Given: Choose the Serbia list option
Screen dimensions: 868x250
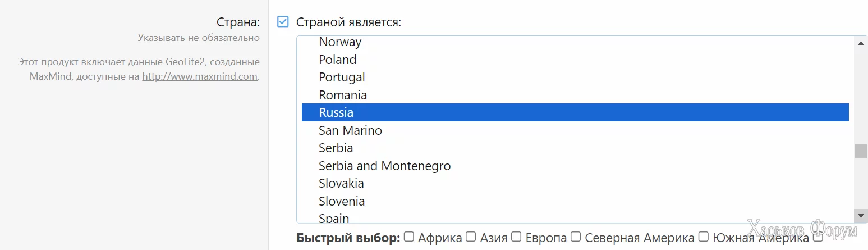Looking at the screenshot, I should tap(336, 148).
